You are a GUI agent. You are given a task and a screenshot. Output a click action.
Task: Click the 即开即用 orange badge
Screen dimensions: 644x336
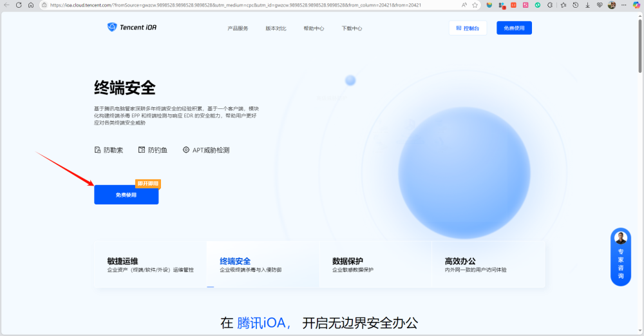pyautogui.click(x=148, y=183)
